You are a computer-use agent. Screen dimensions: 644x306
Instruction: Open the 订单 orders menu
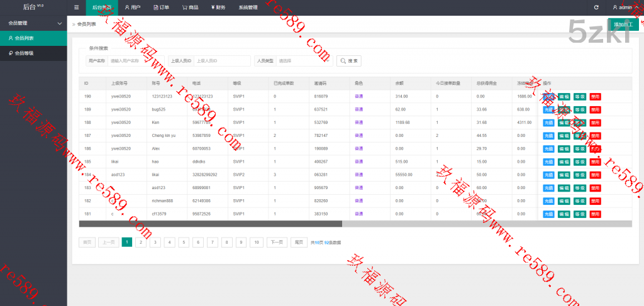(161, 8)
